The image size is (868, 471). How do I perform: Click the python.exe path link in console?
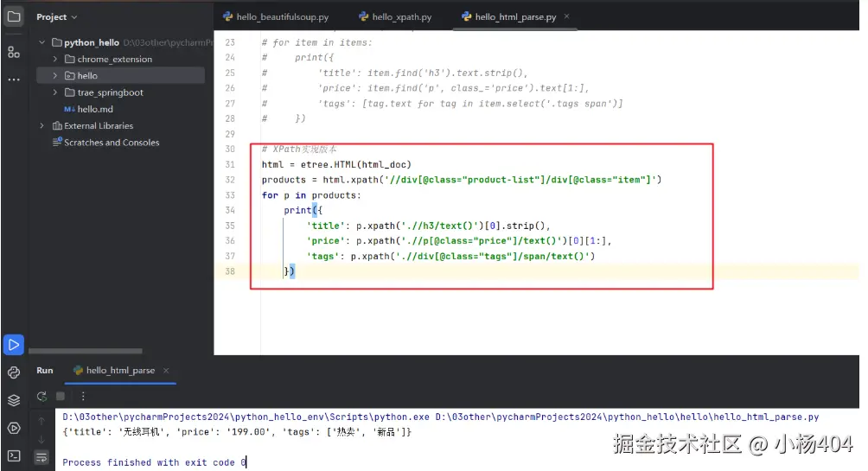(x=246, y=417)
